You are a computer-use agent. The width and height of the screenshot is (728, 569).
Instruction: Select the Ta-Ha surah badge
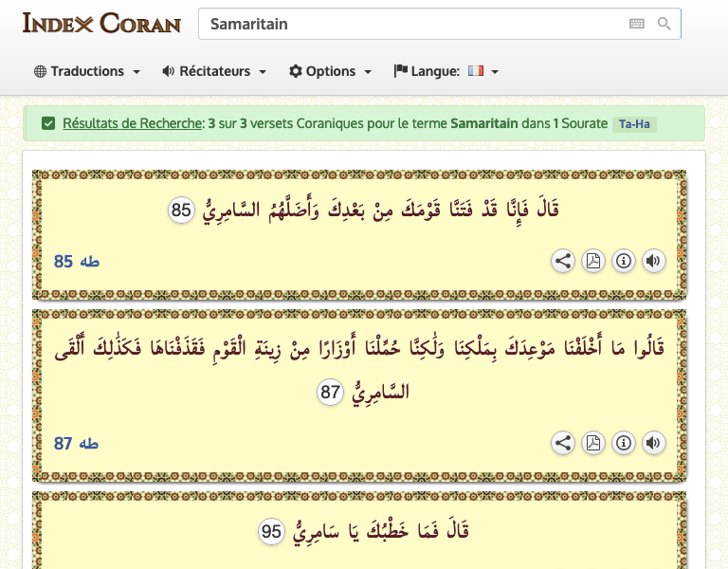click(634, 124)
